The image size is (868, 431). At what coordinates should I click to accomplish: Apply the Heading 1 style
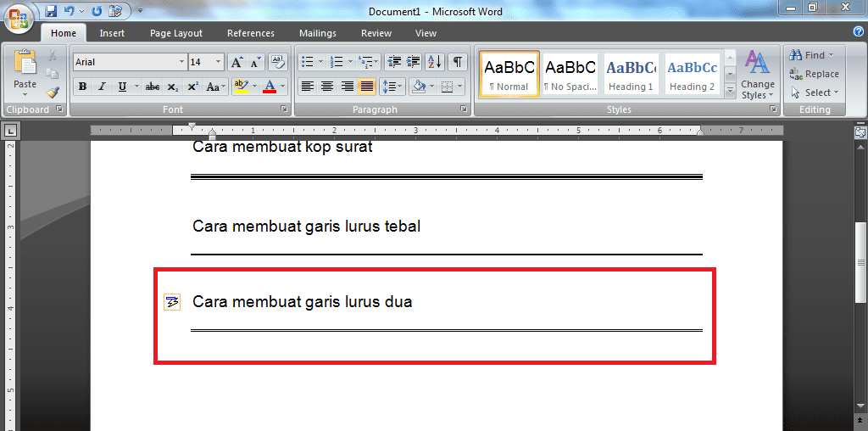click(631, 74)
